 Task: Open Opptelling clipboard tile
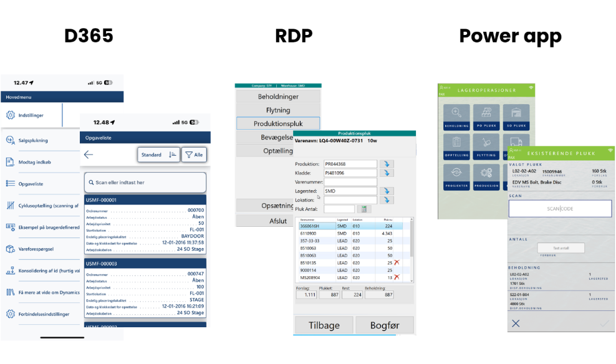pyautogui.click(x=456, y=146)
